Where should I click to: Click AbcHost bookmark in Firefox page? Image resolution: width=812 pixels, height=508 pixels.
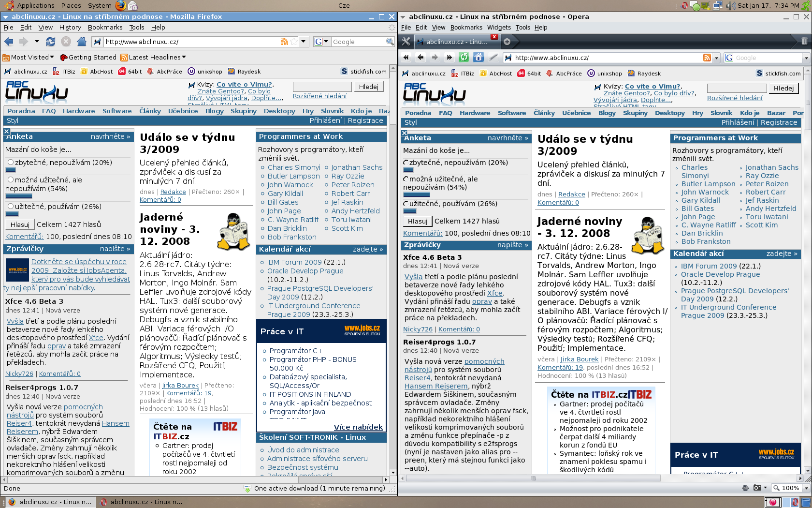[x=97, y=72]
